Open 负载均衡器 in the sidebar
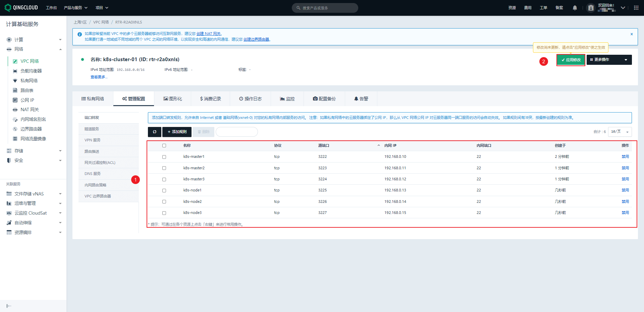 pyautogui.click(x=31, y=71)
